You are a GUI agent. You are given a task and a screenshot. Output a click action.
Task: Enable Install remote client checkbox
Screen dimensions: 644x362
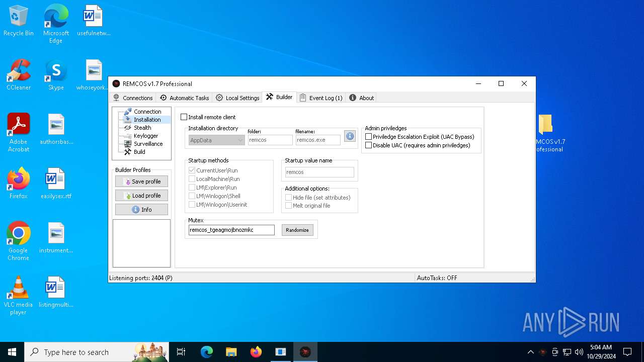click(184, 117)
